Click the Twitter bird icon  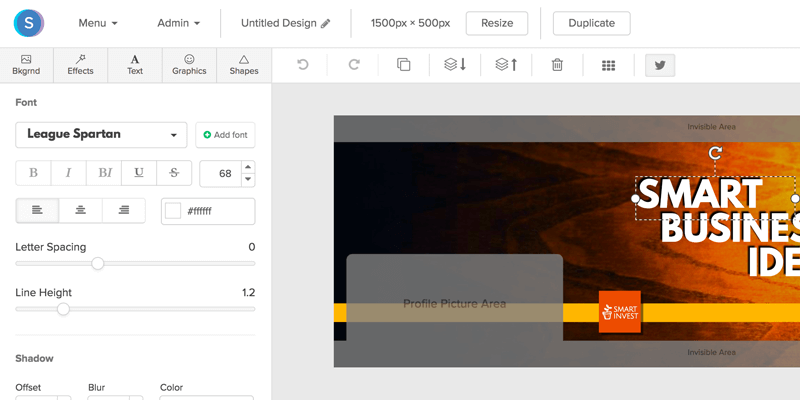click(660, 65)
